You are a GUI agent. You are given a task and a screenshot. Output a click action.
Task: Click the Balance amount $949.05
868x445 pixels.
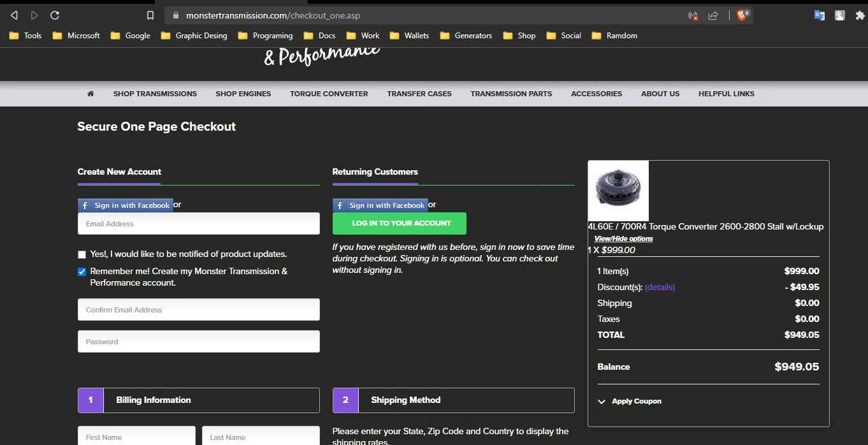click(797, 367)
